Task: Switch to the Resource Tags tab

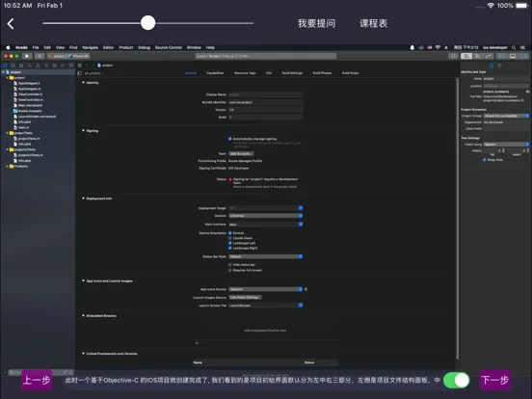Action: coord(245,73)
